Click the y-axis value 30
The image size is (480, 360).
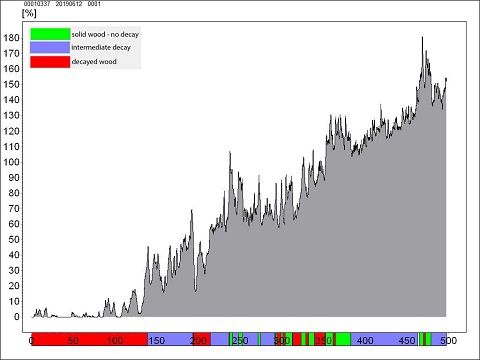(14, 270)
